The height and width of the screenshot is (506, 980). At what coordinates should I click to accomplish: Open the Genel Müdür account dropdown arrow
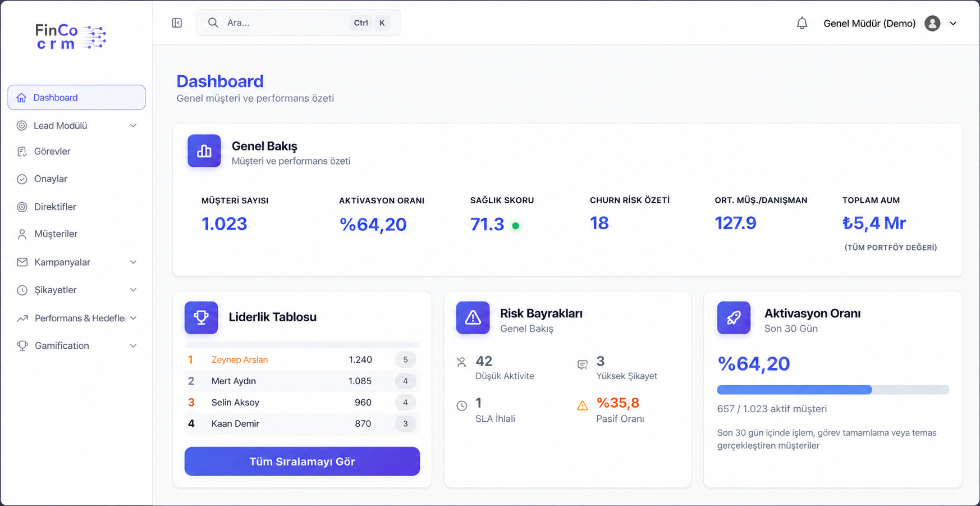click(x=953, y=24)
